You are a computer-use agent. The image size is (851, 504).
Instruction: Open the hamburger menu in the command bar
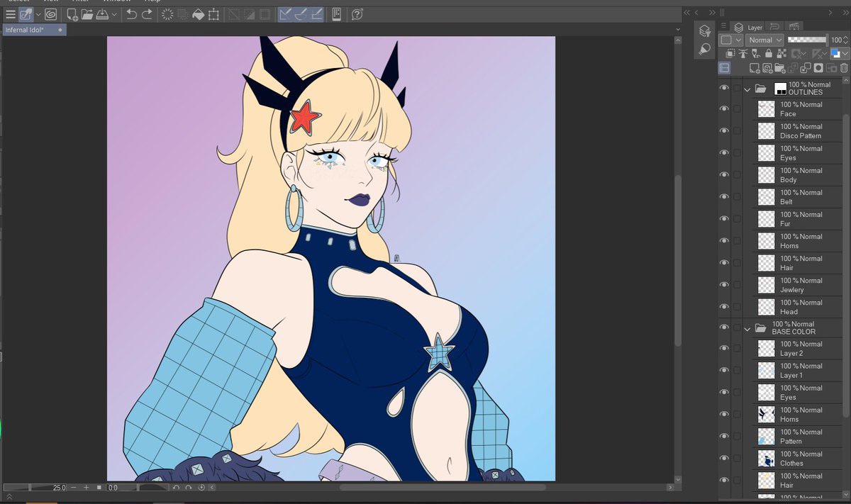10,14
